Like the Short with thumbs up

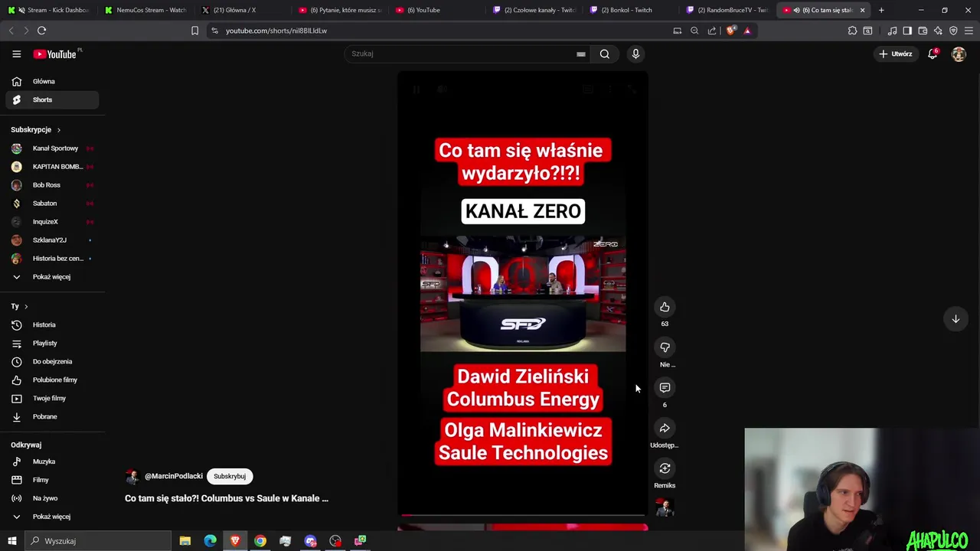click(x=665, y=307)
